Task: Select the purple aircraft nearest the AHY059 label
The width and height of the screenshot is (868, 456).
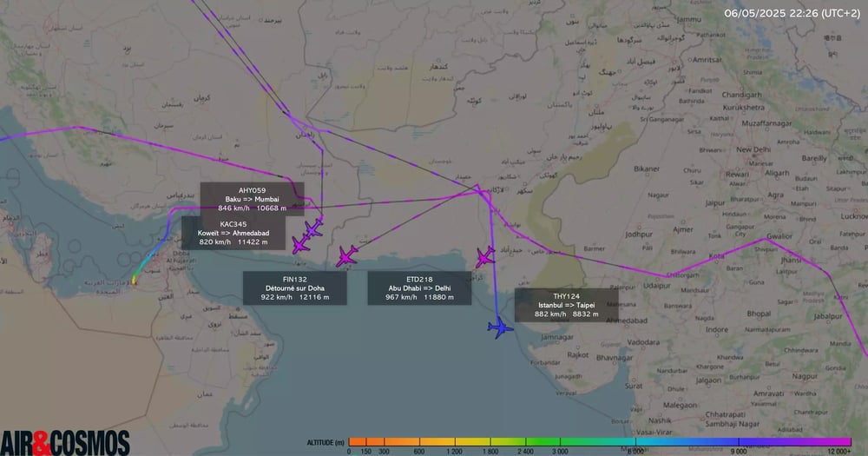Action: pos(313,228)
